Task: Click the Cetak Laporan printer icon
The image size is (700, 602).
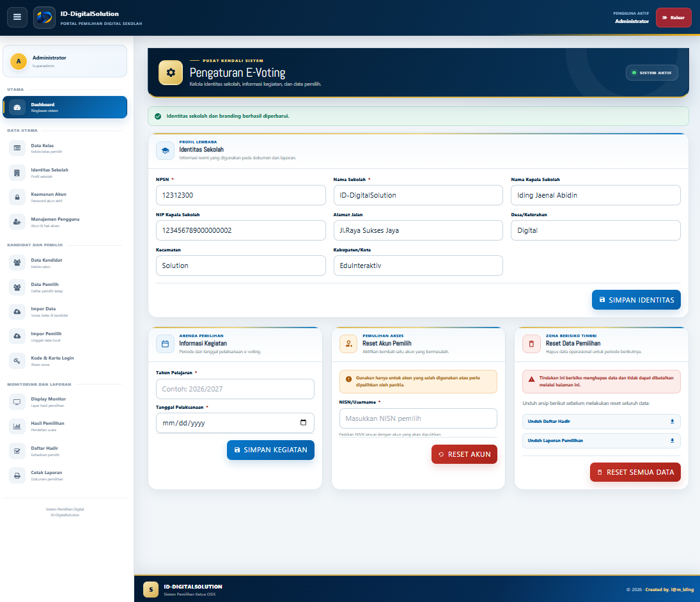Action: point(17,475)
